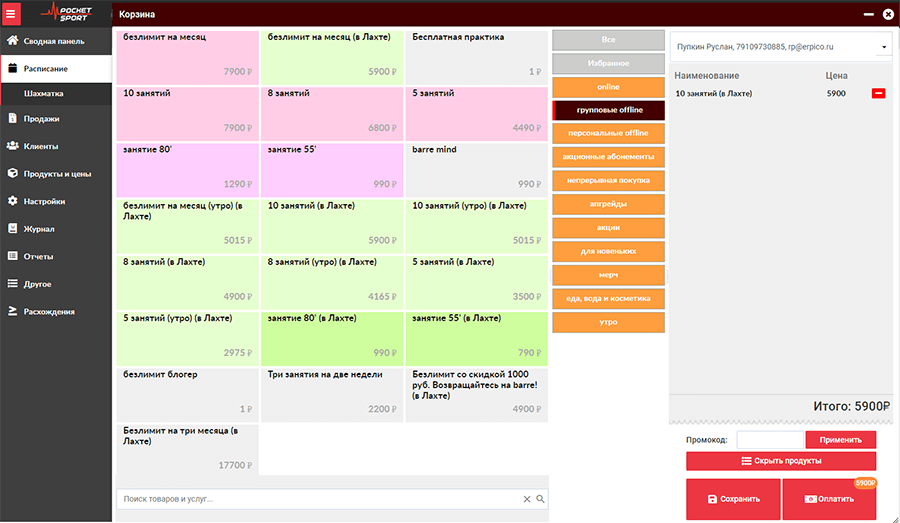
Task: Add занятие 80' (в Лахте) green tile
Action: click(332, 338)
